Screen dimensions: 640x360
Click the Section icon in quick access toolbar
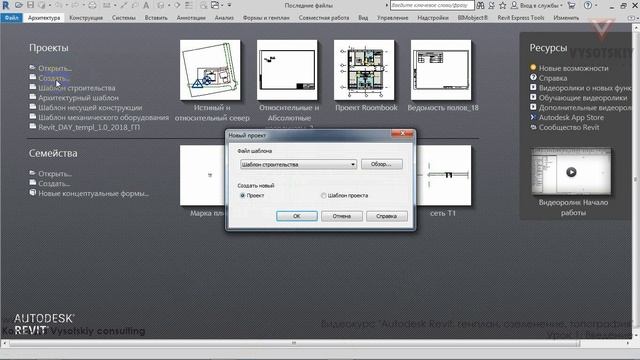point(177,5)
